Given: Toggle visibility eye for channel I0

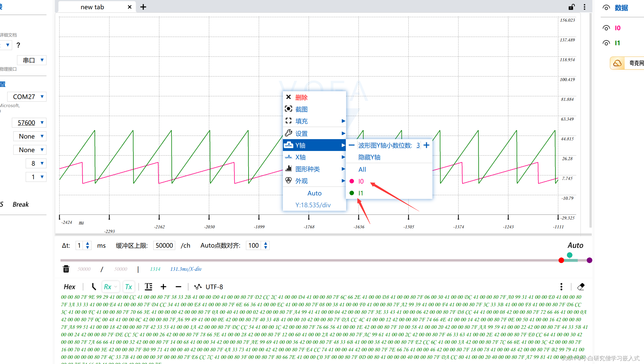Looking at the screenshot, I should click(x=606, y=28).
